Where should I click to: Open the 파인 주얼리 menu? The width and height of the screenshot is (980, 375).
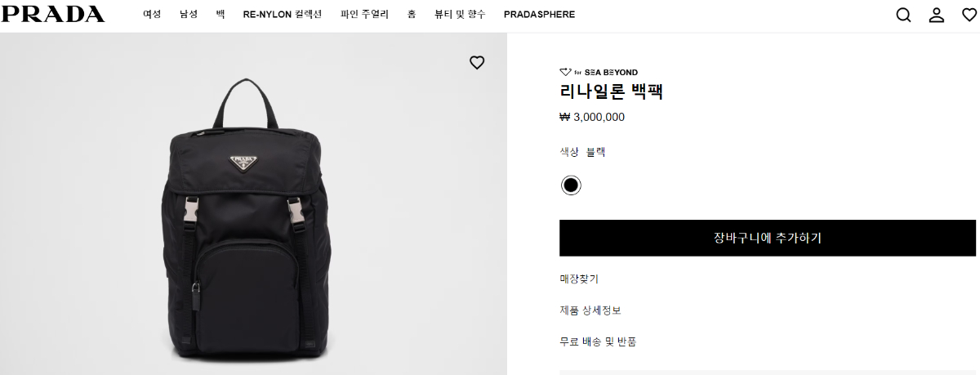point(364,15)
